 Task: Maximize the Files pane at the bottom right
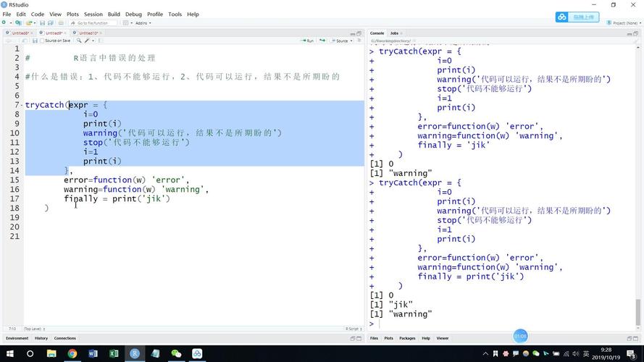tap(635, 338)
